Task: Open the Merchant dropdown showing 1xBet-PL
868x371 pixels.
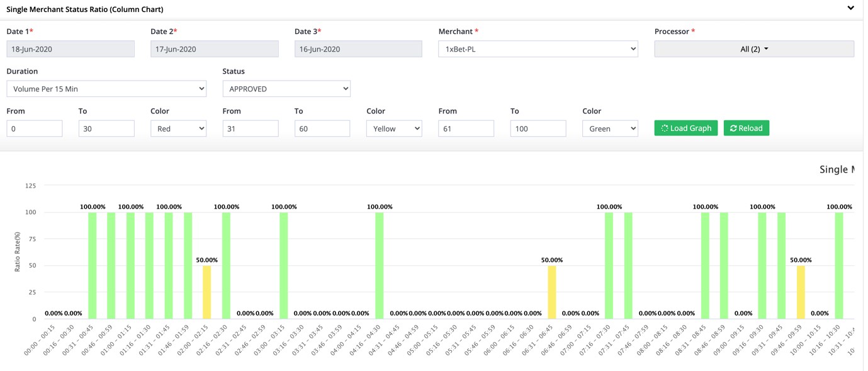Action: click(x=538, y=49)
